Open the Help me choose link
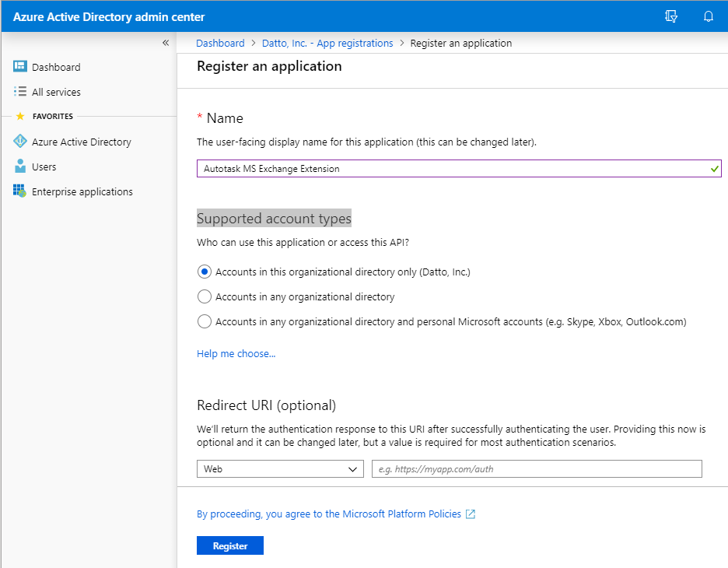 [x=236, y=354]
